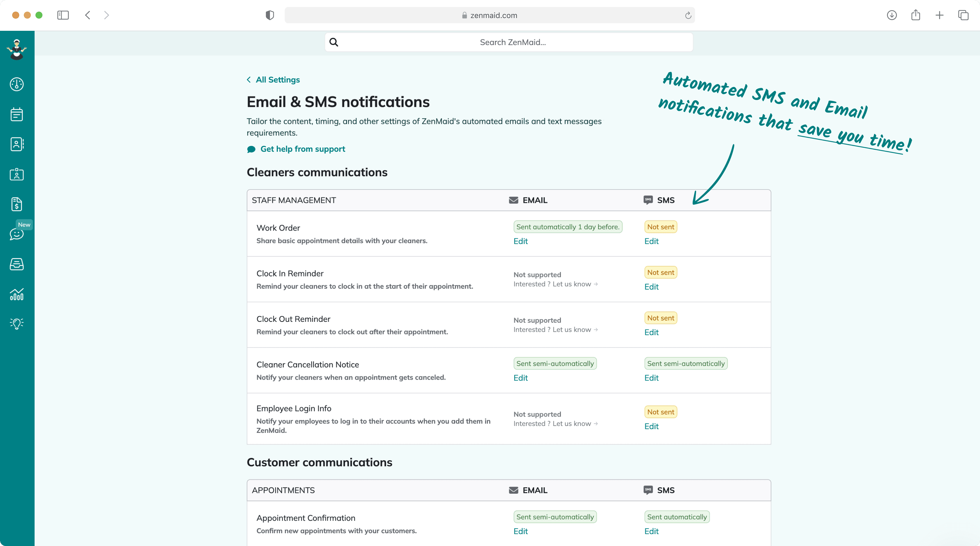The width and height of the screenshot is (980, 546).
Task: Open the lightbulb ideas icon in sidebar
Action: coord(17,323)
